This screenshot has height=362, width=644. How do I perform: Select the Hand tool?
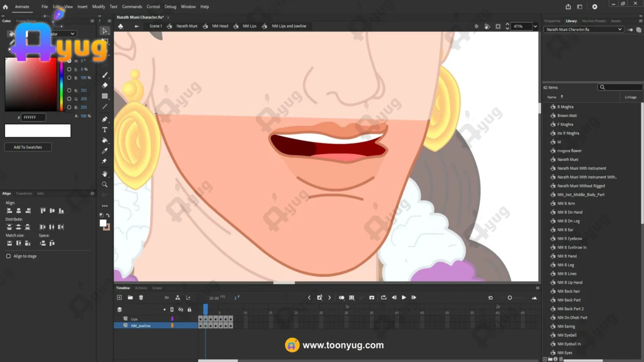(x=105, y=174)
